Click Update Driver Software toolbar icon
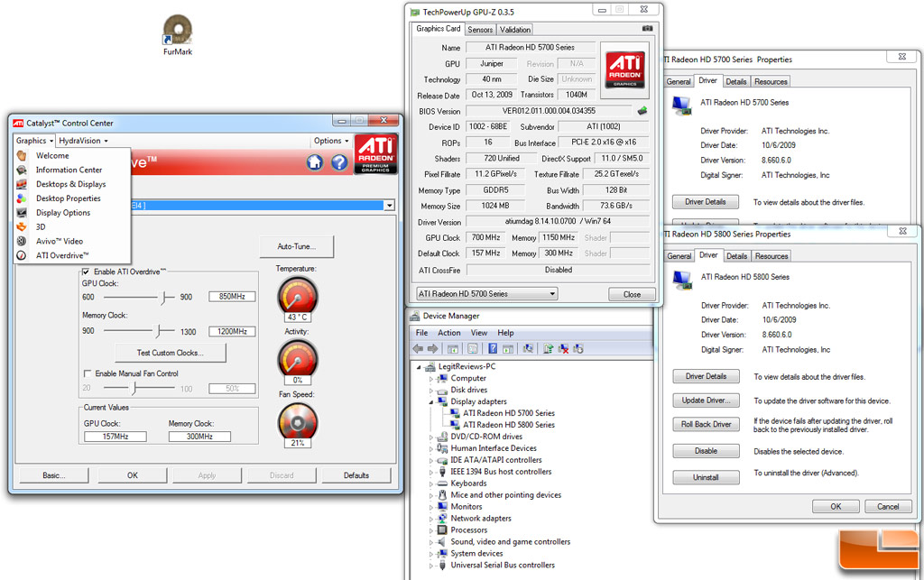The width and height of the screenshot is (924, 580). (548, 348)
